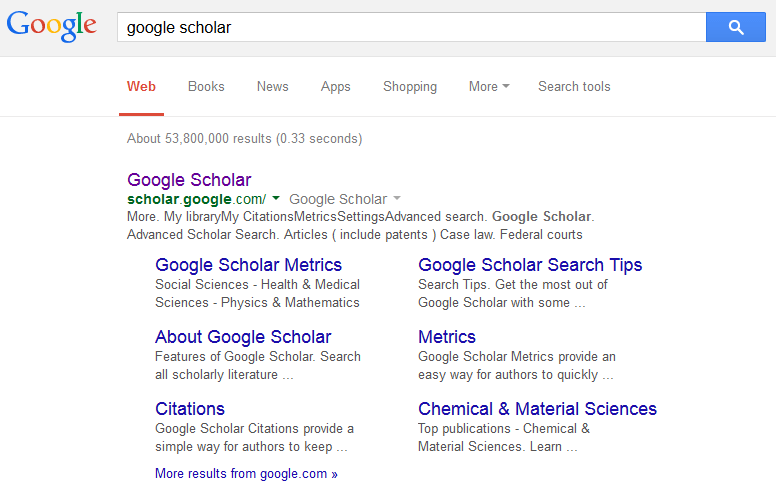Click the Google logo
The width and height of the screenshot is (776, 494).
click(52, 27)
